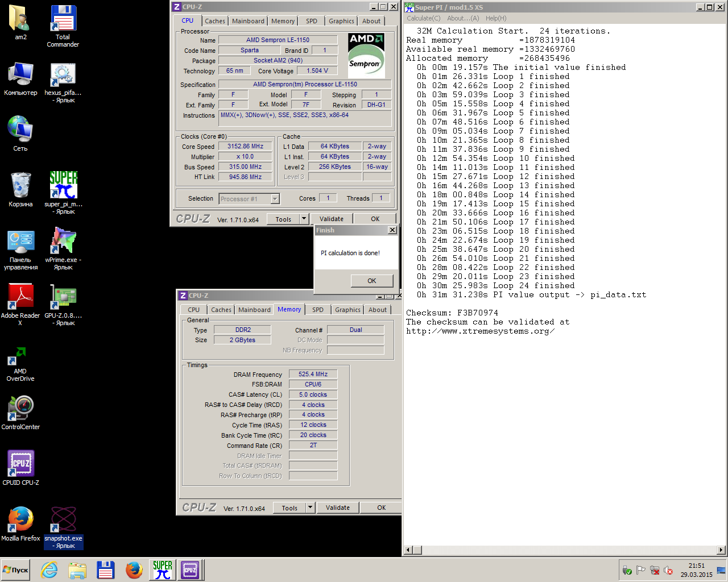Open Calculate(C) menu in Super PI
The width and height of the screenshot is (728, 582).
click(x=423, y=18)
